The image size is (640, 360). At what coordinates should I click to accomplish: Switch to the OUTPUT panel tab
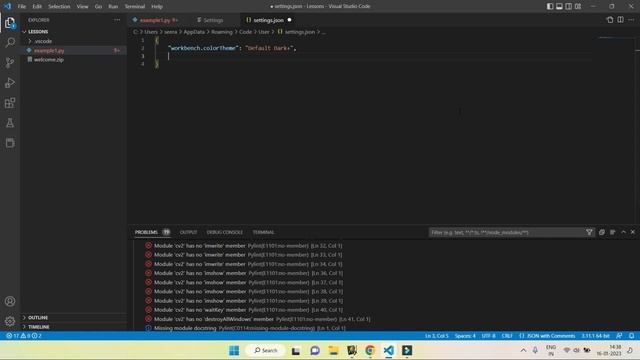pyautogui.click(x=189, y=232)
